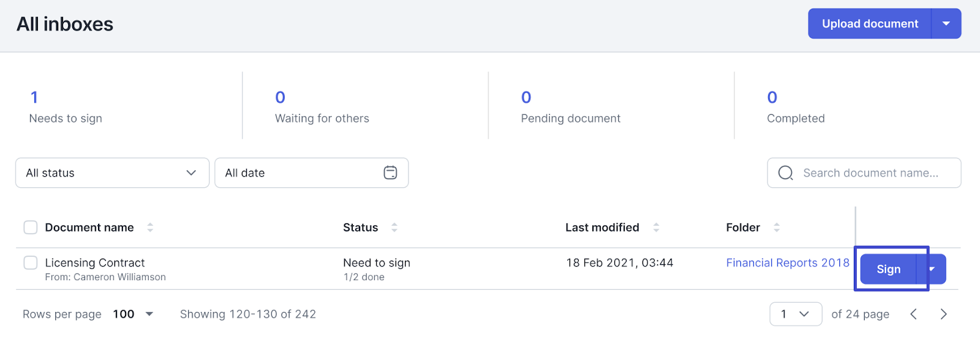The height and width of the screenshot is (337, 980).
Task: Focus the Search document name field
Action: click(x=870, y=173)
